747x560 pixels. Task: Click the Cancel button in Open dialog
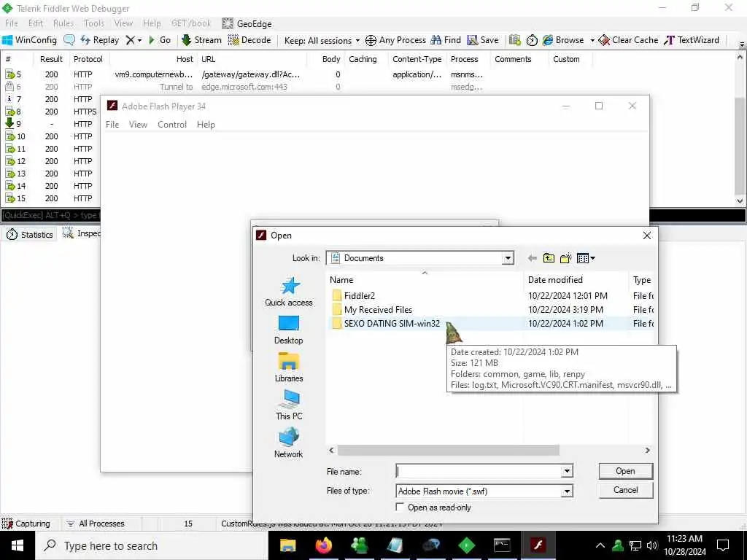coord(625,490)
